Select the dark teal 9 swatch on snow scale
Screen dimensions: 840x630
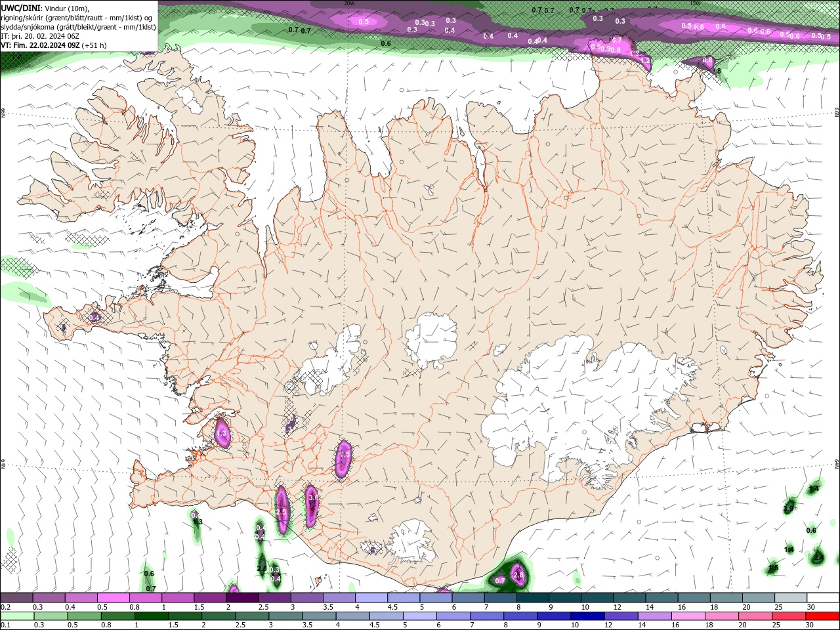565,598
